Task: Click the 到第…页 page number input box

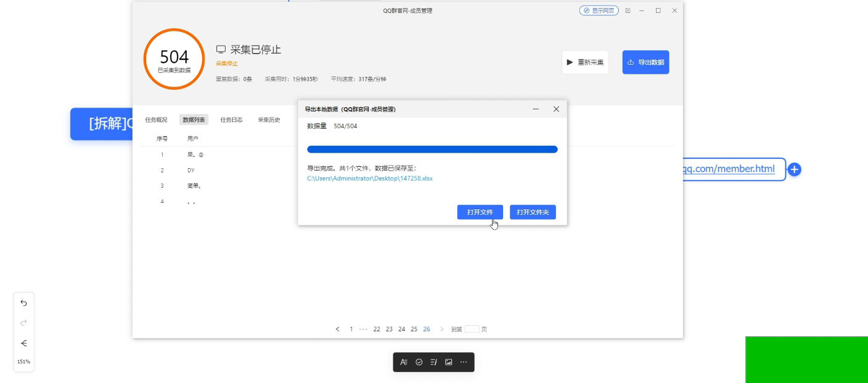Action: [x=472, y=329]
